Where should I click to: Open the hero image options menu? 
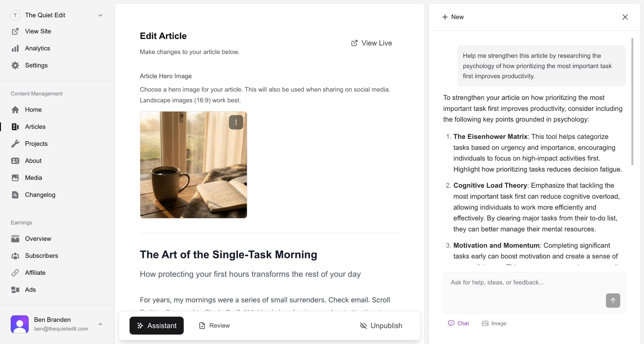point(236,122)
